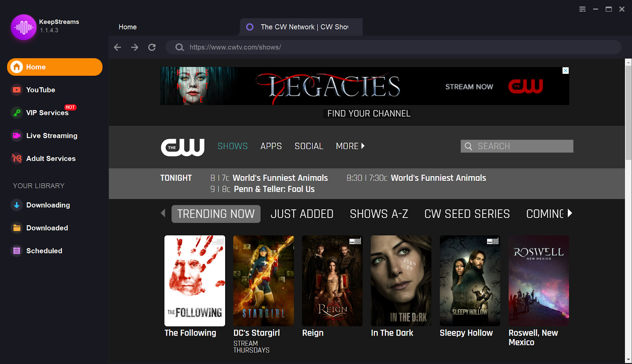Open Adult Services section
This screenshot has width=632, height=364.
(x=51, y=159)
